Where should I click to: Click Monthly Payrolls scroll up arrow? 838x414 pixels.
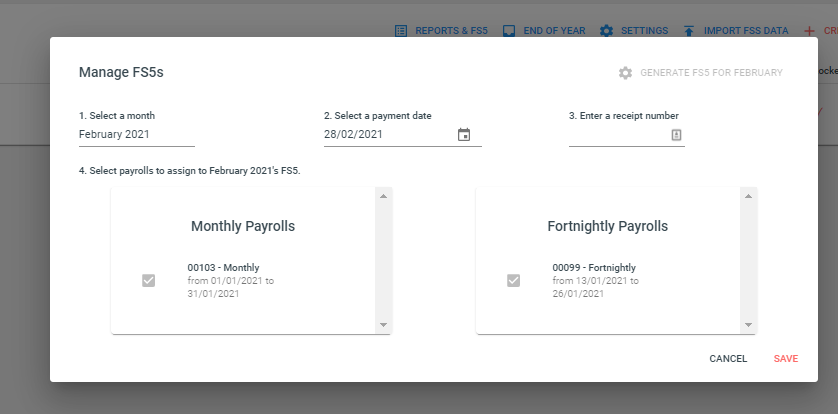pos(383,196)
